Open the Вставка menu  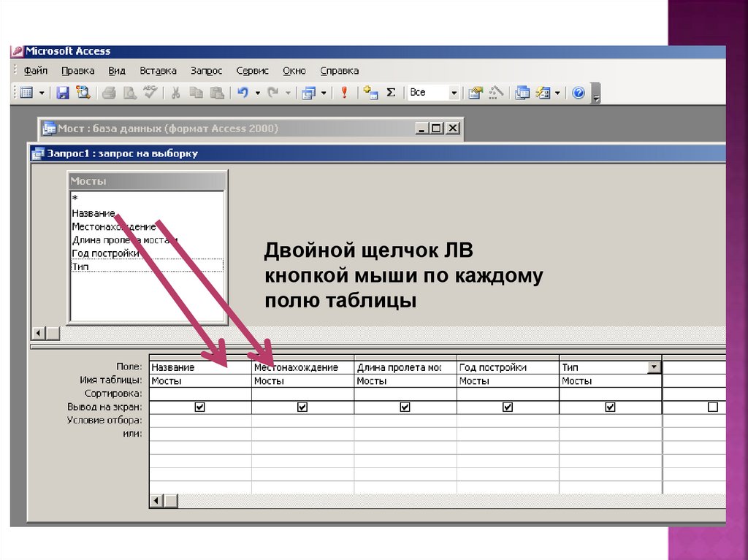coord(158,71)
